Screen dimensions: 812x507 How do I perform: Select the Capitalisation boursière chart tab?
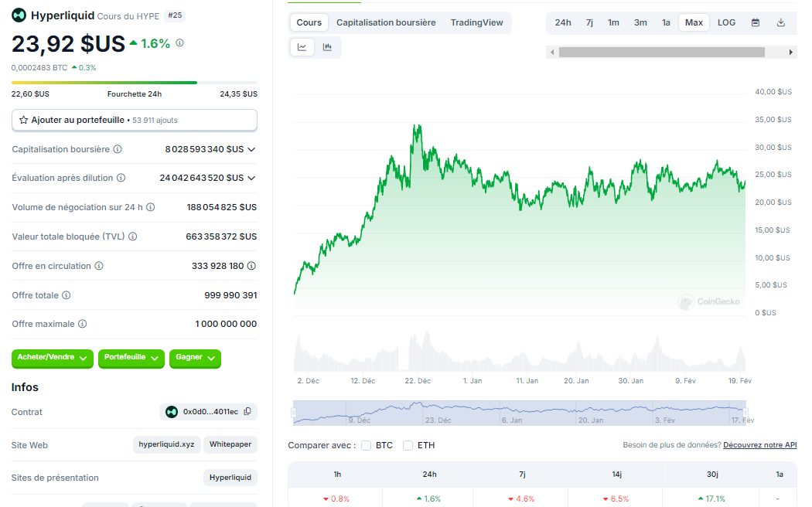(386, 22)
